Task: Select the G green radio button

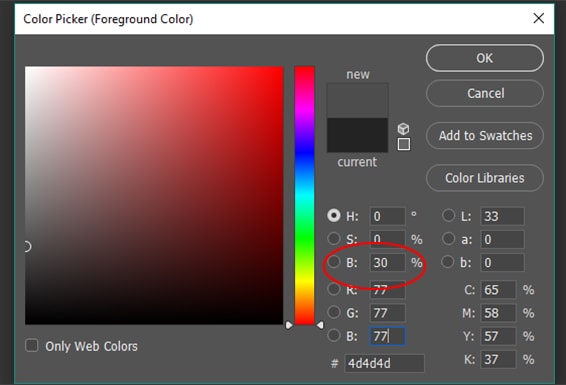Action: coord(334,312)
